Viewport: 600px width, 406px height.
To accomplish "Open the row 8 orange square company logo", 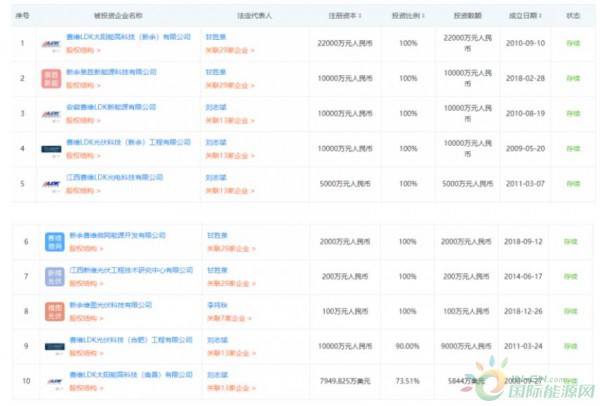I will (x=55, y=311).
